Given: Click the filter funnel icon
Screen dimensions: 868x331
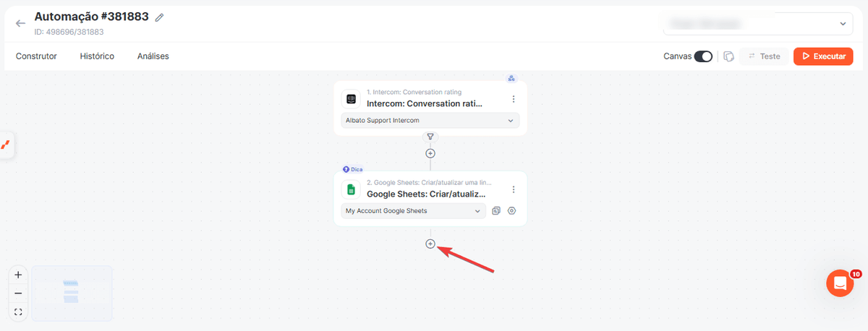Looking at the screenshot, I should pos(430,137).
